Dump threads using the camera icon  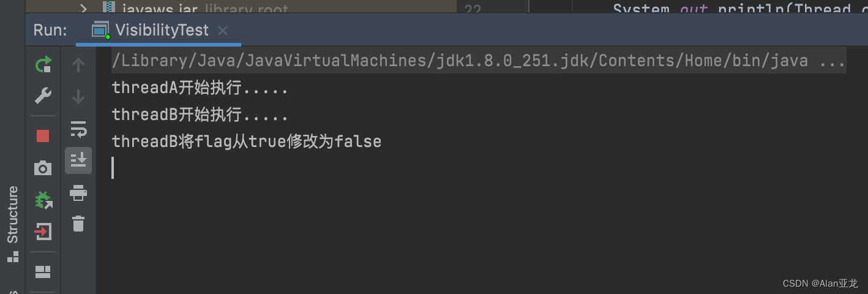[x=43, y=168]
